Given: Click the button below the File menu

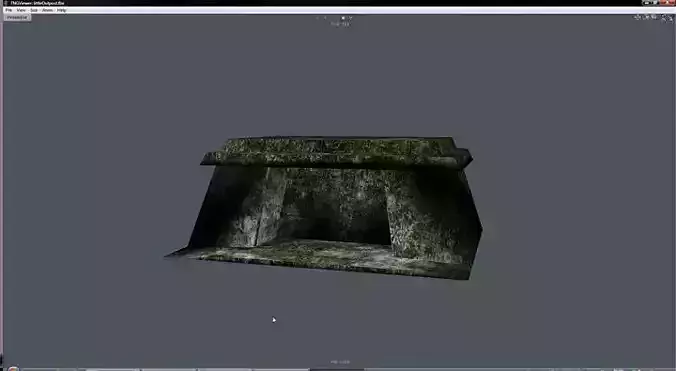Looking at the screenshot, I should [x=17, y=18].
